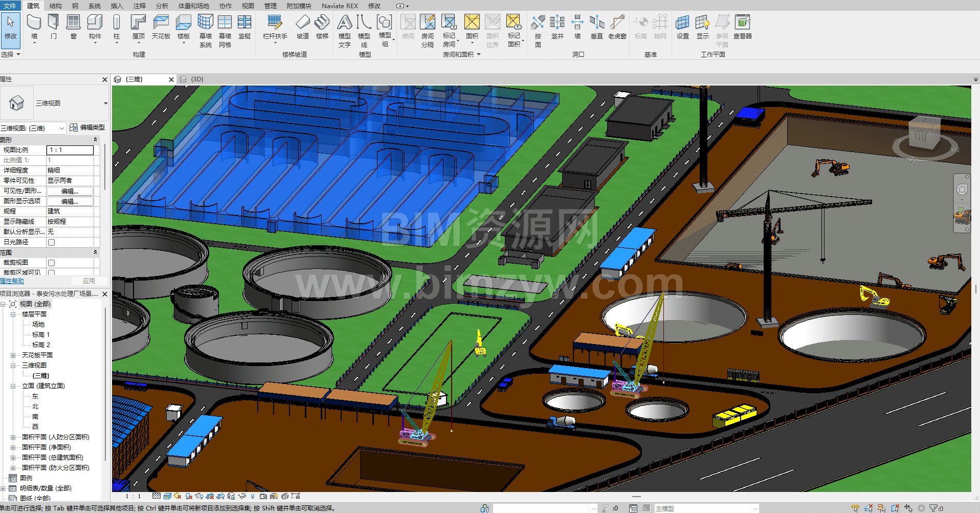Click the 视图比例 1 : 1 field
The width and height of the screenshot is (980, 513).
click(70, 150)
